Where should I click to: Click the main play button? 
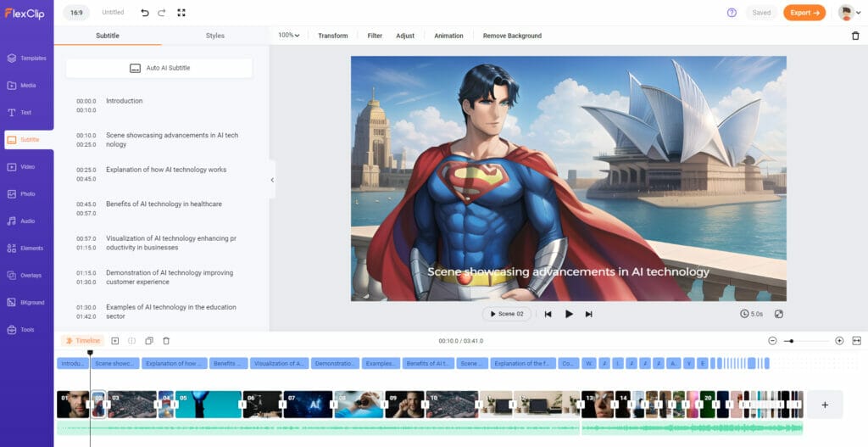569,314
